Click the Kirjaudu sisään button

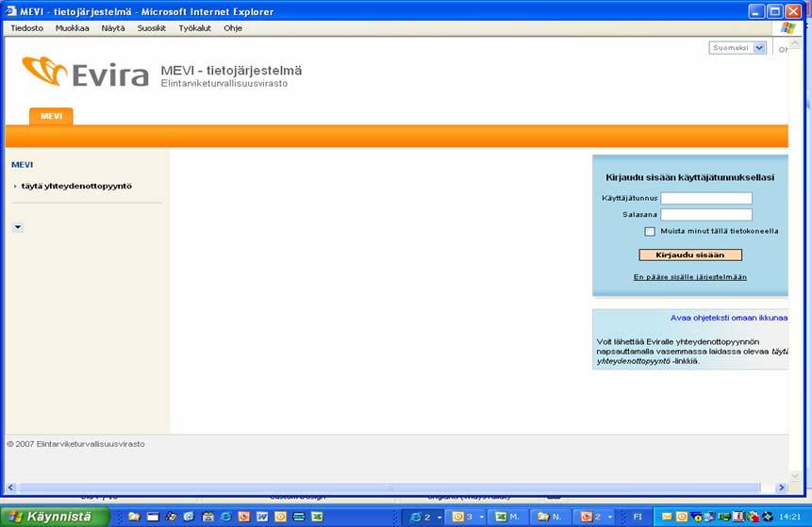click(x=689, y=255)
